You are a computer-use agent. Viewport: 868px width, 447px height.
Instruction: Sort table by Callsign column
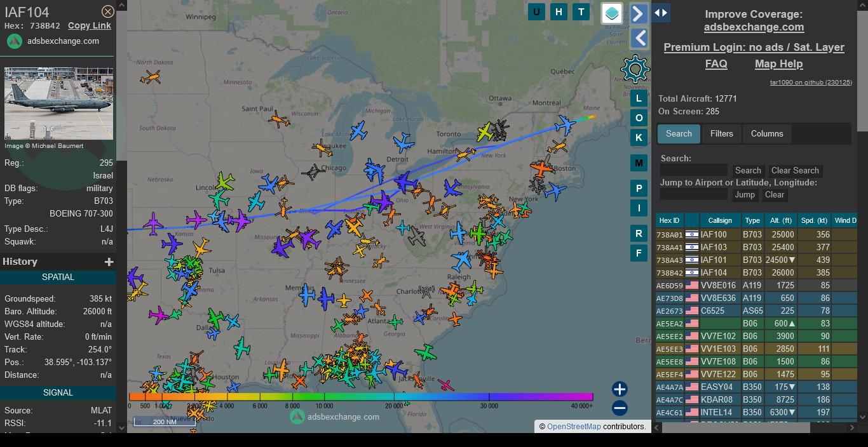point(720,220)
